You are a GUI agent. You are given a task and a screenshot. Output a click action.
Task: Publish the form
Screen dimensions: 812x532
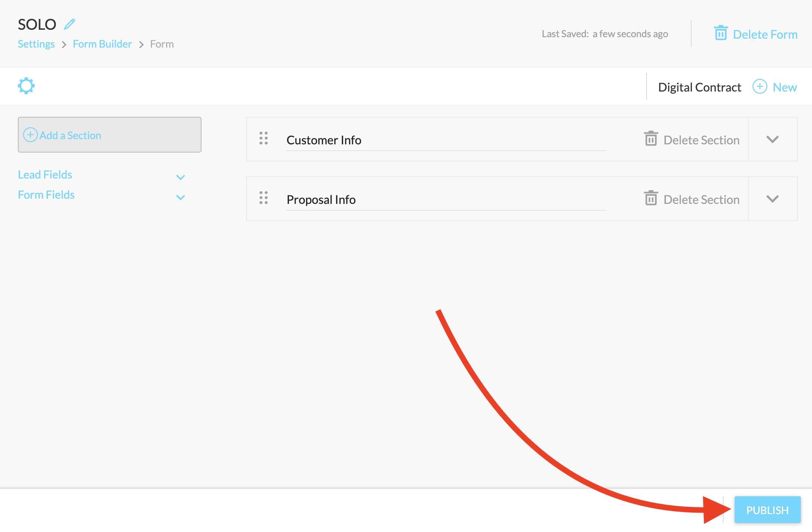point(767,510)
